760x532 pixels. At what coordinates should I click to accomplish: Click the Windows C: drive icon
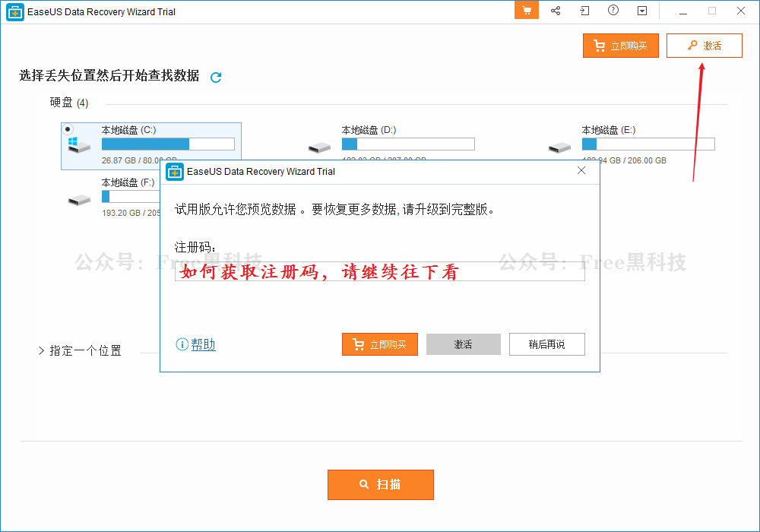79,145
